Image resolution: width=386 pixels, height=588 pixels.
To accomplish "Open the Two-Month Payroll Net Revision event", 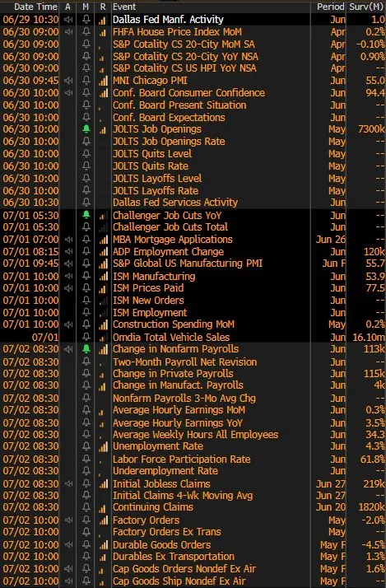I will [184, 362].
